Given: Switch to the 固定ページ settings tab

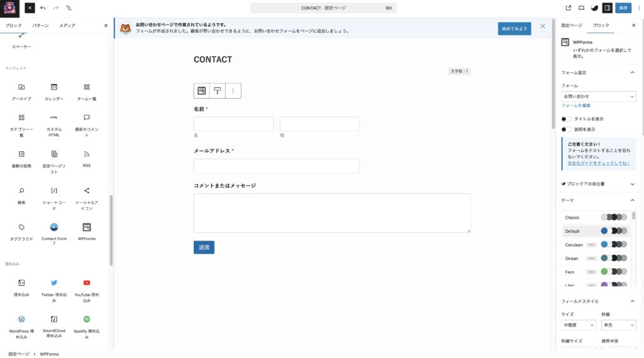Looking at the screenshot, I should (x=571, y=26).
